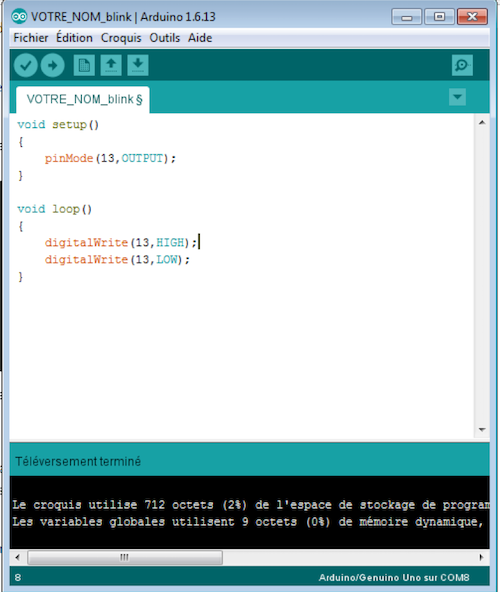
Task: Click console scroll right arrow
Action: 481,557
